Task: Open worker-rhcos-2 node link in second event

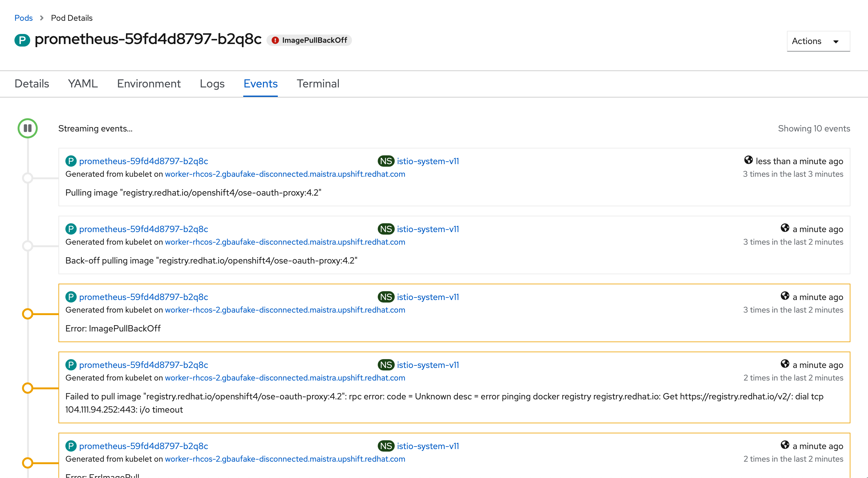Action: click(285, 242)
